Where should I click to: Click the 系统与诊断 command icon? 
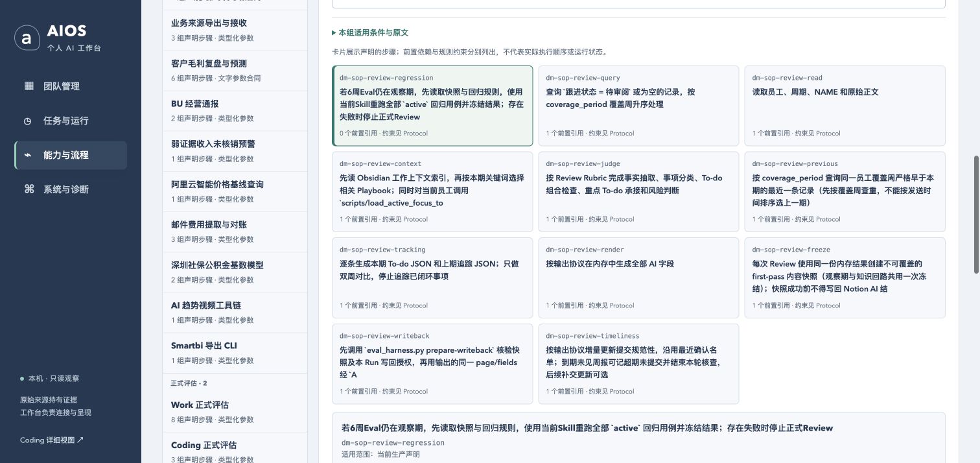(29, 189)
